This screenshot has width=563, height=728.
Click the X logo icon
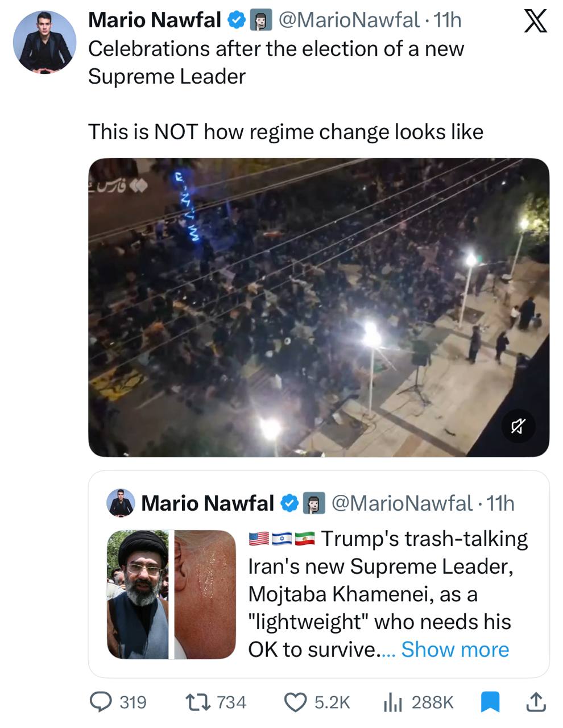pyautogui.click(x=535, y=21)
